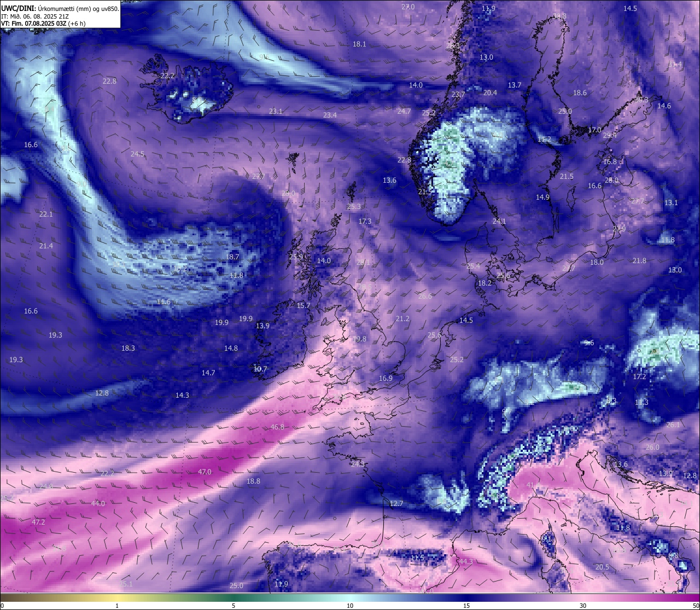Click the map value '12.7'
Image resolution: width=700 pixels, height=610 pixels.
coord(396,504)
